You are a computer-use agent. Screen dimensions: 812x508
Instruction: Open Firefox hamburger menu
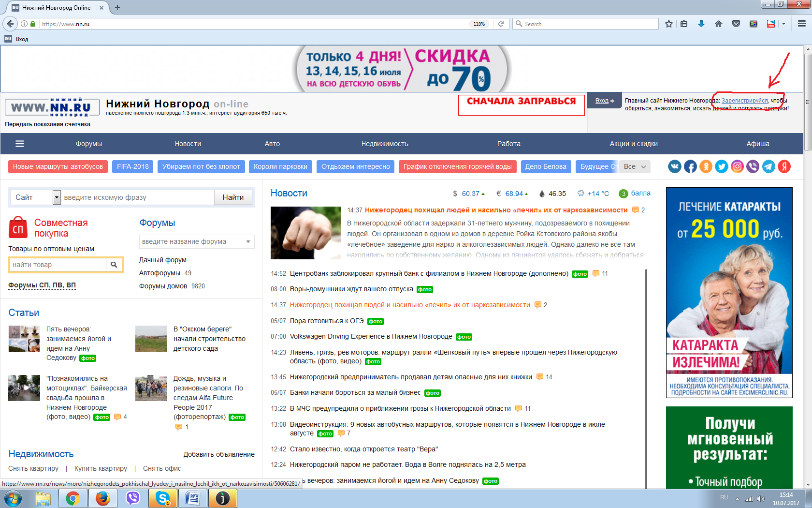click(x=802, y=24)
